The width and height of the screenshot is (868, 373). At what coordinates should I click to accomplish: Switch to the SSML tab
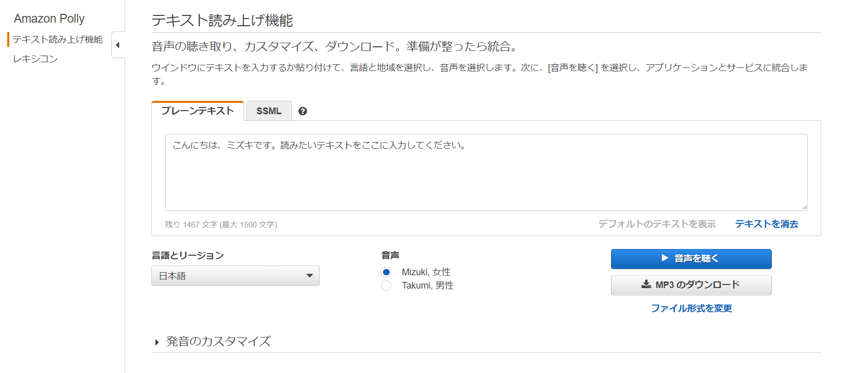269,111
